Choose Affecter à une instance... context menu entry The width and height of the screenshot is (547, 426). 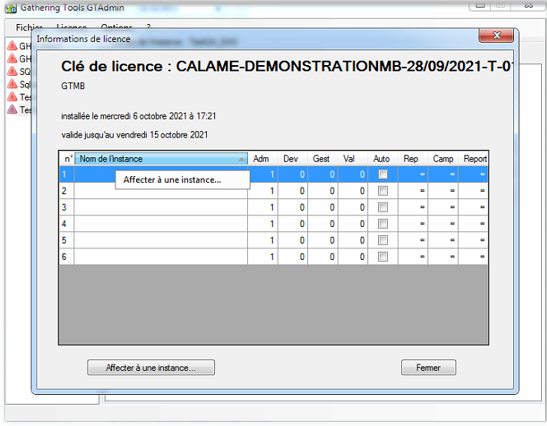(182, 180)
